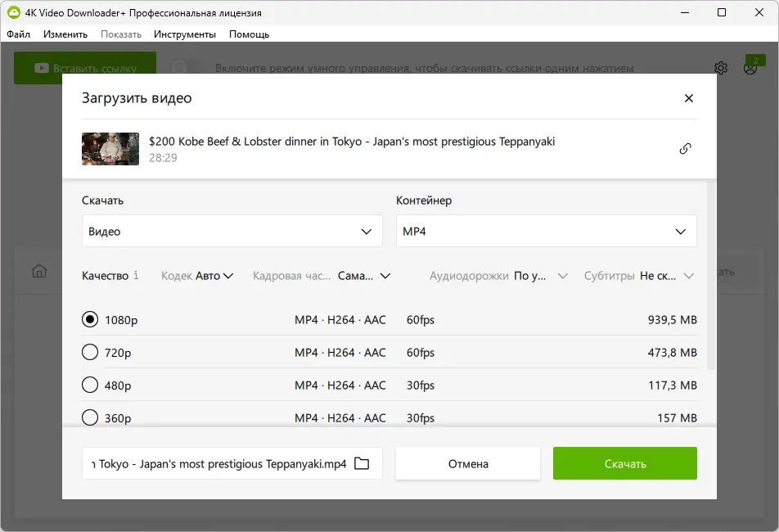The width and height of the screenshot is (779, 532).
Task: Click 30fps in the 480p row
Action: pos(421,385)
